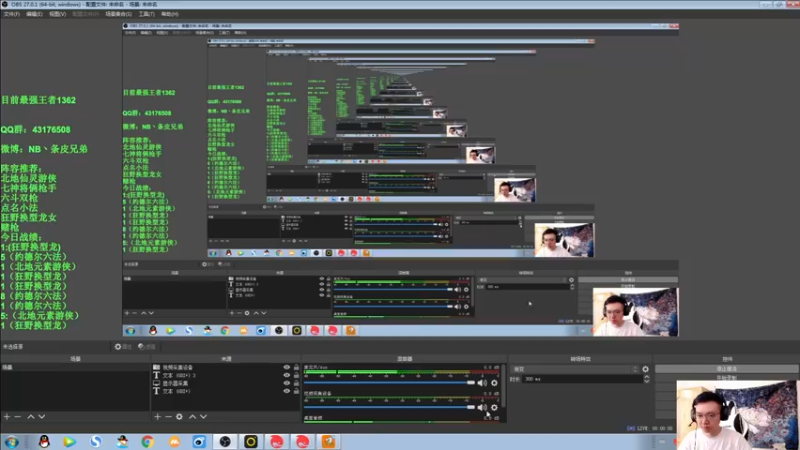Click the 滤镜 filters button above sources
The width and height of the screenshot is (800, 450).
(146, 346)
